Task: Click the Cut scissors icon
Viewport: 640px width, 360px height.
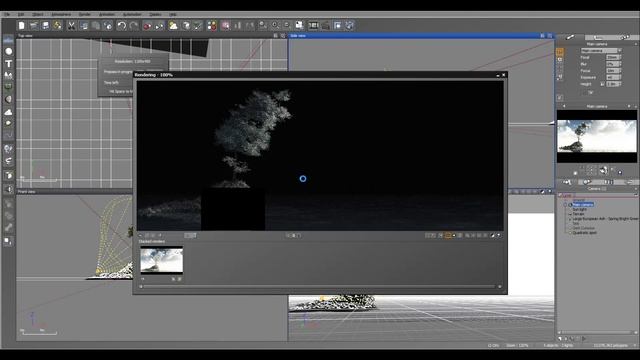Action: [71, 26]
